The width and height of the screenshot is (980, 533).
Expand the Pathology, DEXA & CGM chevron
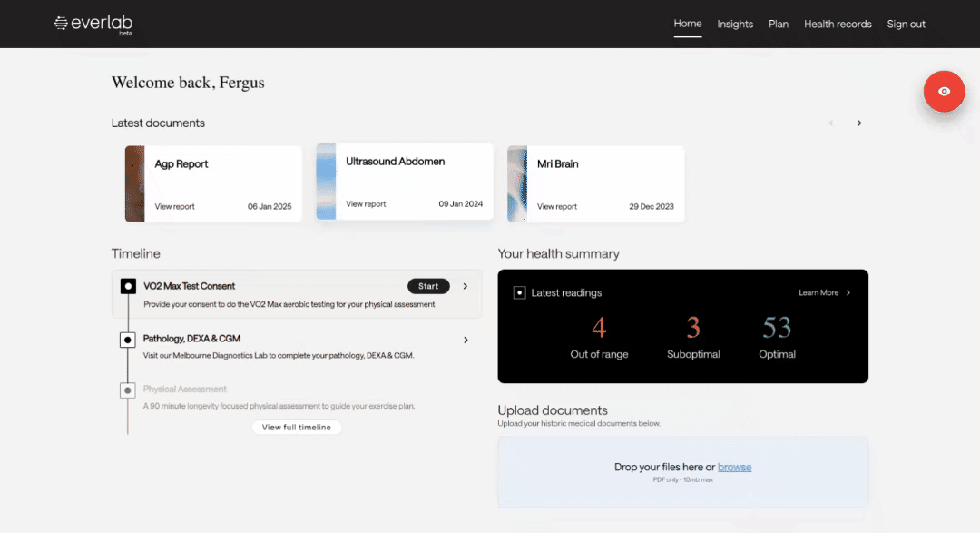465,340
